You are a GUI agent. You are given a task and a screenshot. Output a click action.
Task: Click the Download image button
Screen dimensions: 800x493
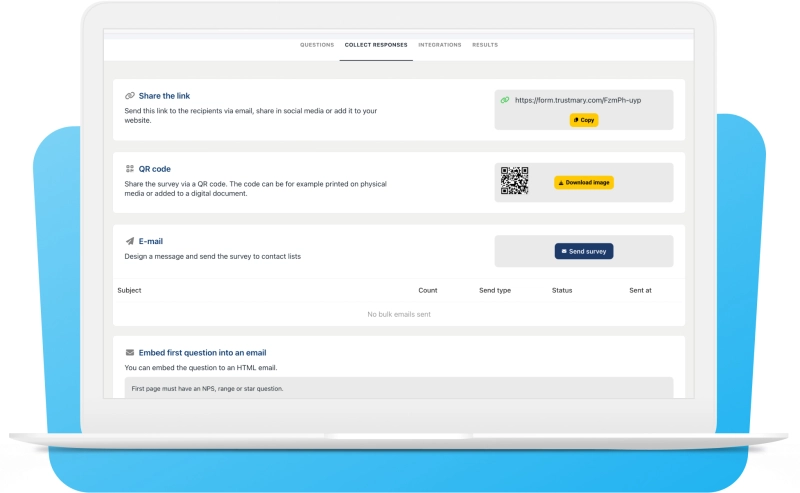coord(584,183)
